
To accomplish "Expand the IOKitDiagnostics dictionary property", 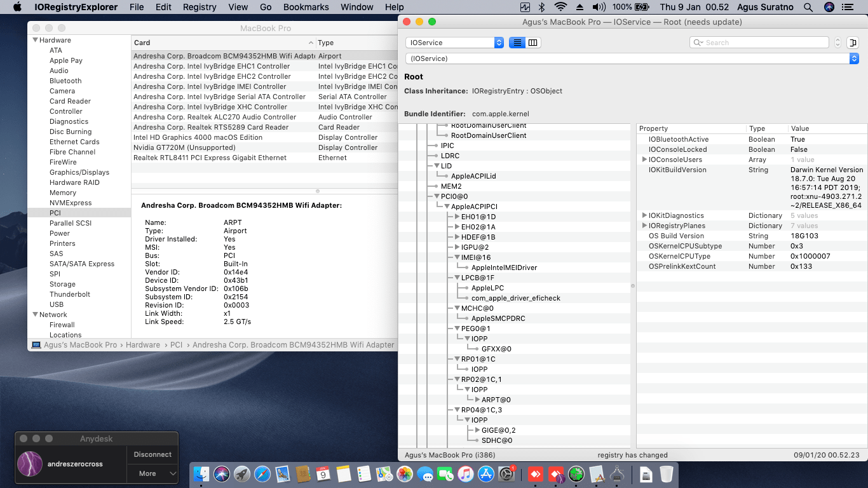I will click(644, 215).
